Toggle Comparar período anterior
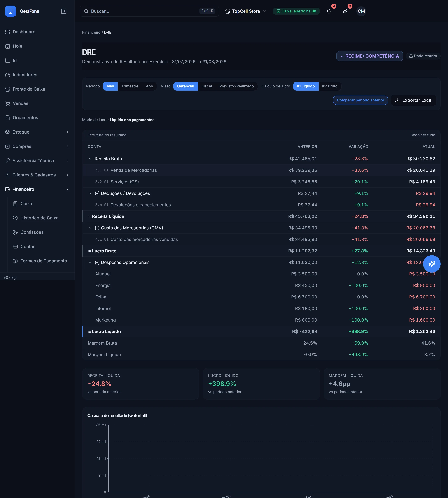This screenshot has height=498, width=448. pyautogui.click(x=360, y=100)
